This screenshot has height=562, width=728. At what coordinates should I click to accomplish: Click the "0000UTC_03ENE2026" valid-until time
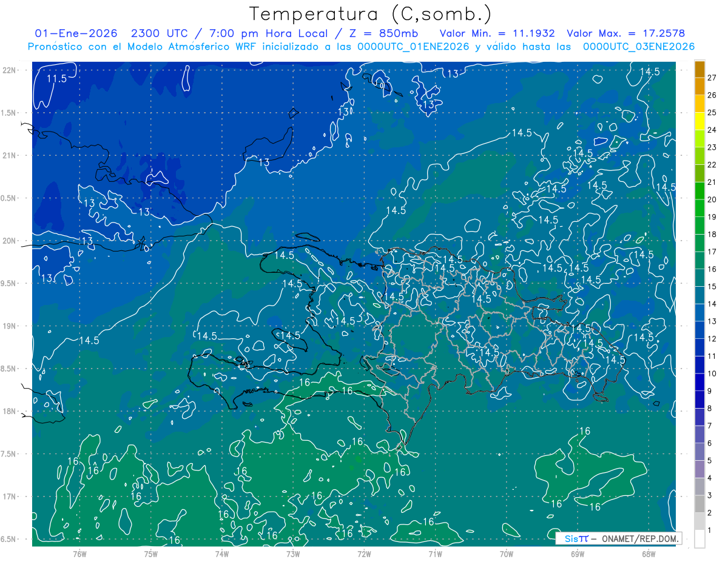[x=639, y=47]
